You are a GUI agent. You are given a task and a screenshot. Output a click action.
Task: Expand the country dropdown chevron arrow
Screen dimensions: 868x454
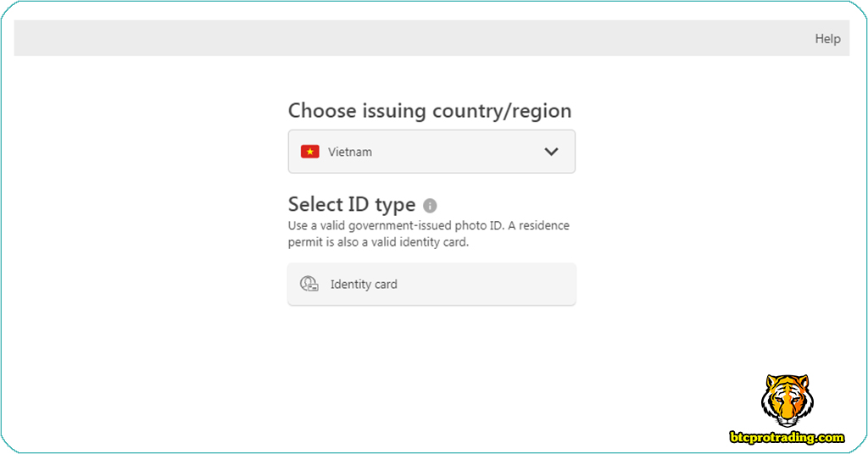click(x=551, y=152)
